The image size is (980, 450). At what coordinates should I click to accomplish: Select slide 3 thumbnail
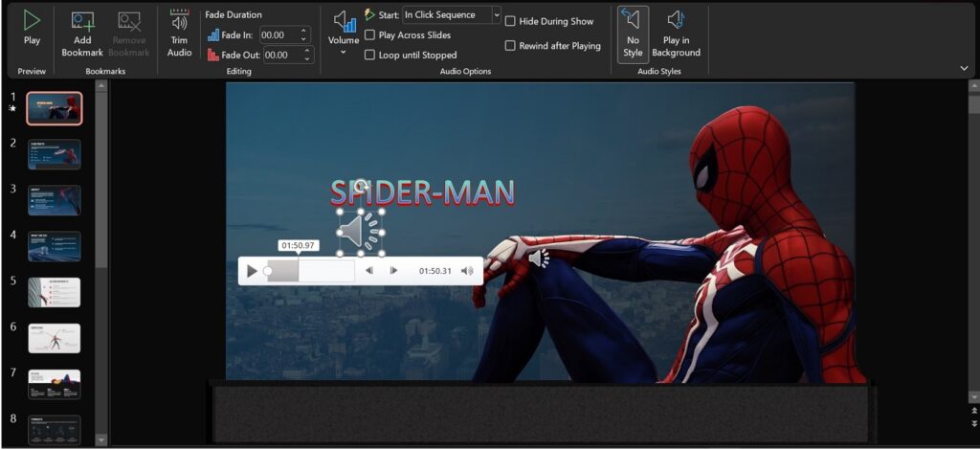point(55,200)
